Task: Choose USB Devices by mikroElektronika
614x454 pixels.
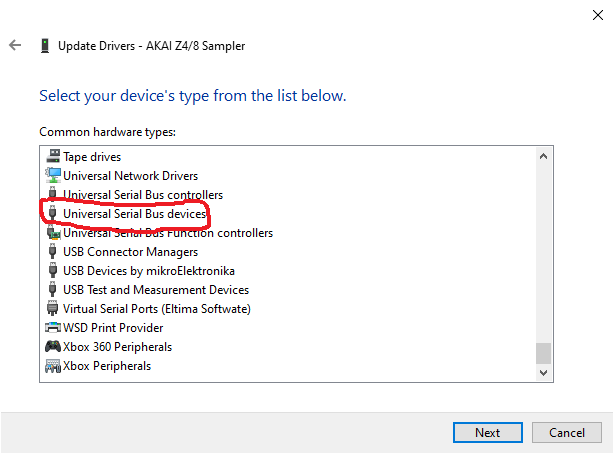Action: coord(149,271)
